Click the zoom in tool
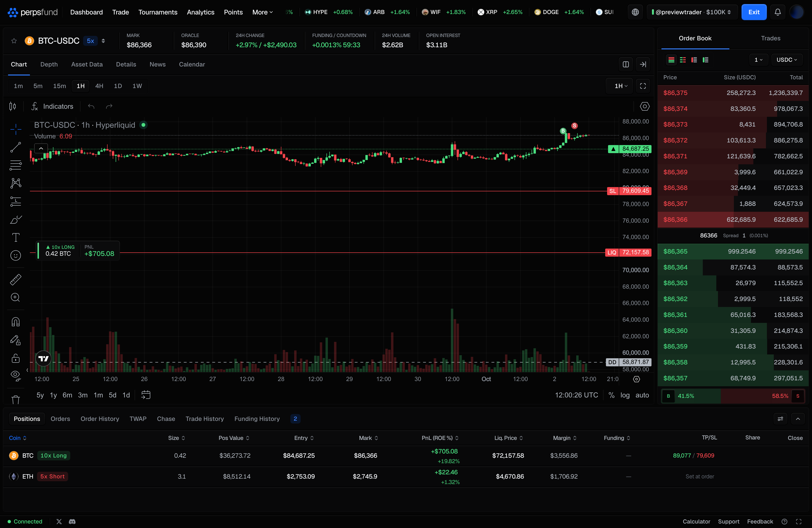 tap(16, 297)
